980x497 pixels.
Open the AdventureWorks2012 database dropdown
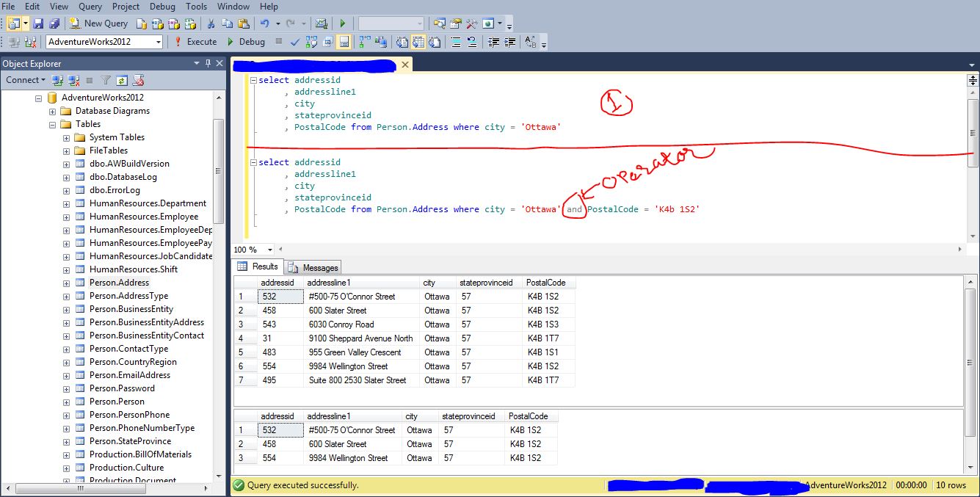click(x=158, y=42)
